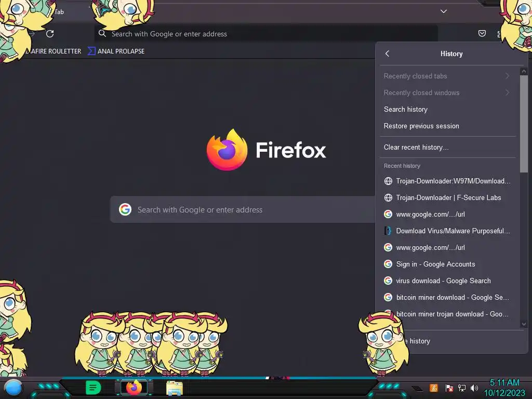The height and width of the screenshot is (399, 532).
Task: Click the orange tray icon
Action: coord(434,388)
